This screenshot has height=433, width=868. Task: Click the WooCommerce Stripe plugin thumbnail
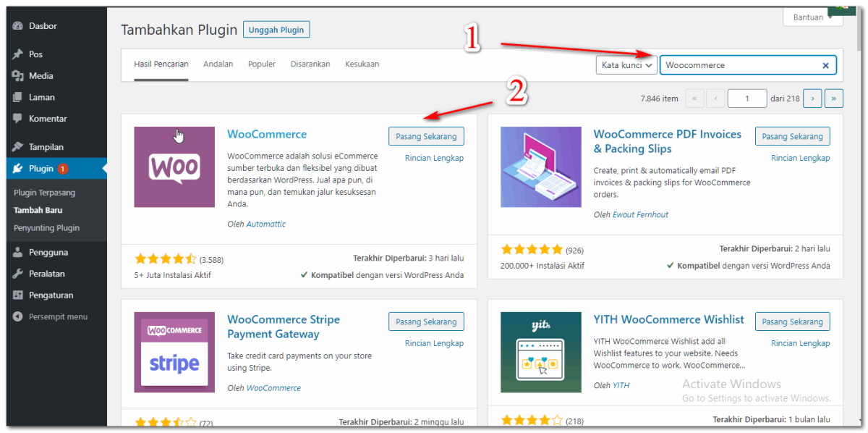[174, 353]
